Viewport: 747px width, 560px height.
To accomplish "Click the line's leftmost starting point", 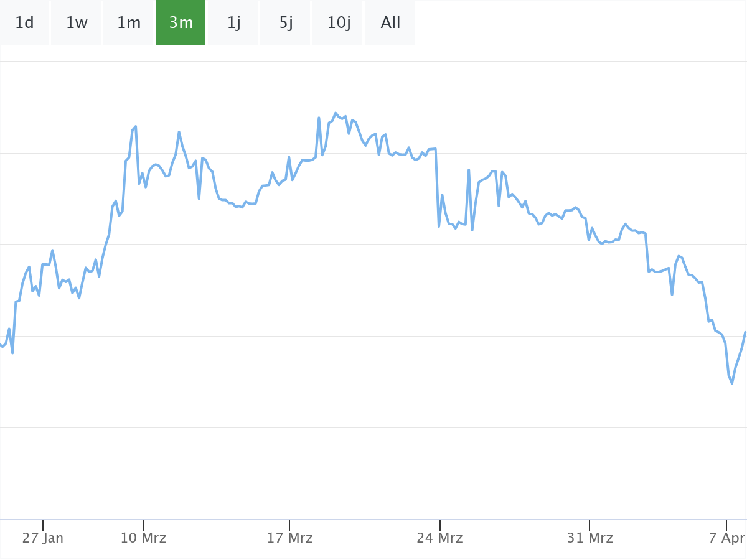I will click(1, 344).
